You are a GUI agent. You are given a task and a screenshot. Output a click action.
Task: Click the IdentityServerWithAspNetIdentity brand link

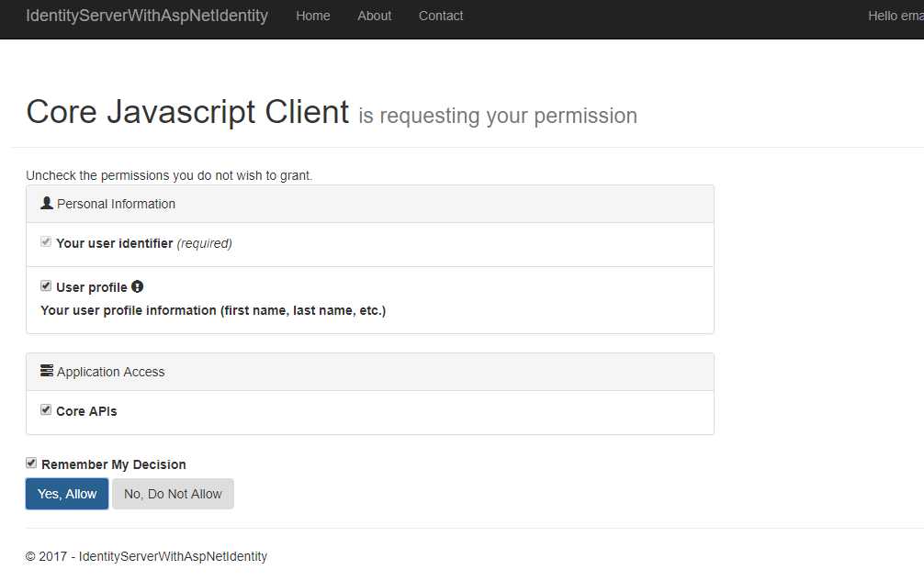tap(147, 16)
